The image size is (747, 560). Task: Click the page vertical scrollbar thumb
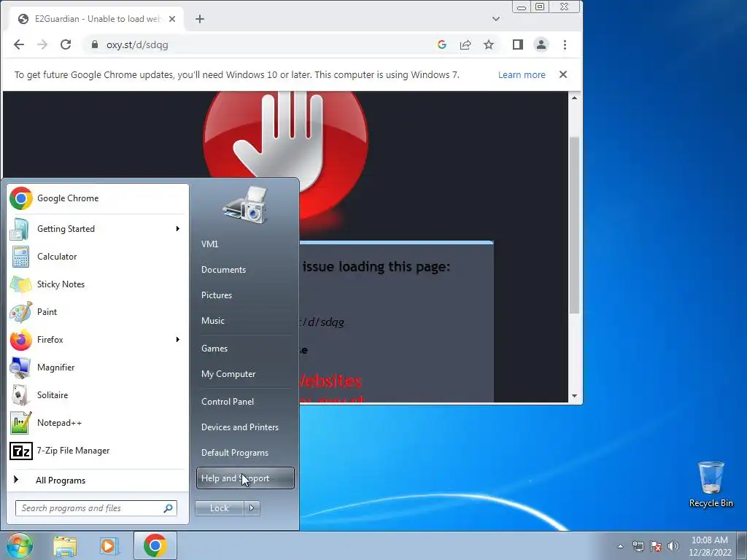tap(575, 225)
